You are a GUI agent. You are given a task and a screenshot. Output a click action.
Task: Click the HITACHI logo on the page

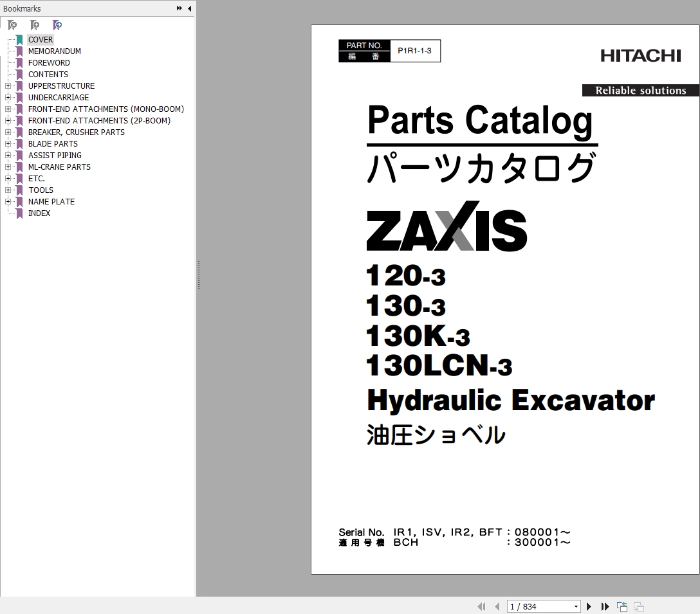[641, 56]
